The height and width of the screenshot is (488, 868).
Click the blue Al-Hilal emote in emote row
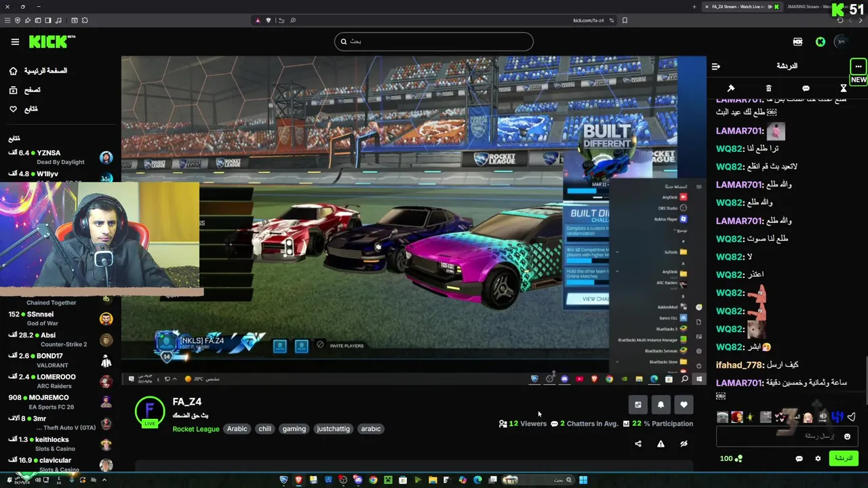837,417
